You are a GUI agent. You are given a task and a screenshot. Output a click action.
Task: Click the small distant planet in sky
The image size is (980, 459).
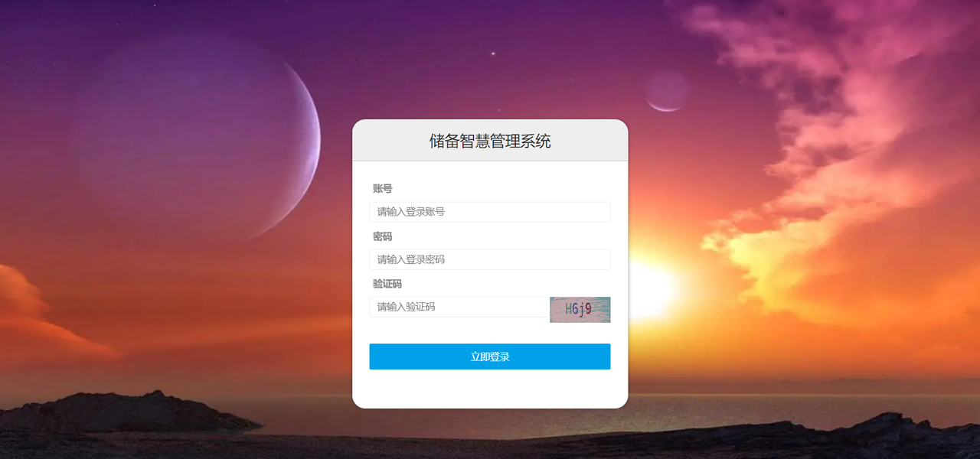(667, 91)
